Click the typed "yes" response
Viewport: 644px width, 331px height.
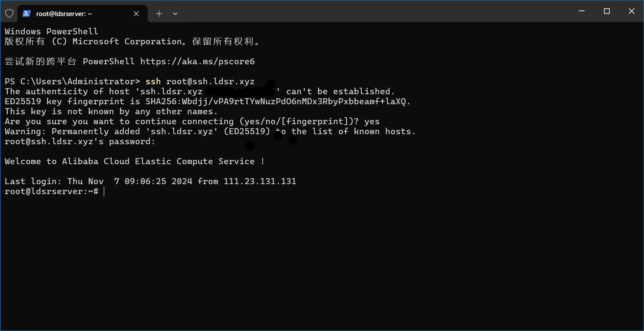pos(372,122)
